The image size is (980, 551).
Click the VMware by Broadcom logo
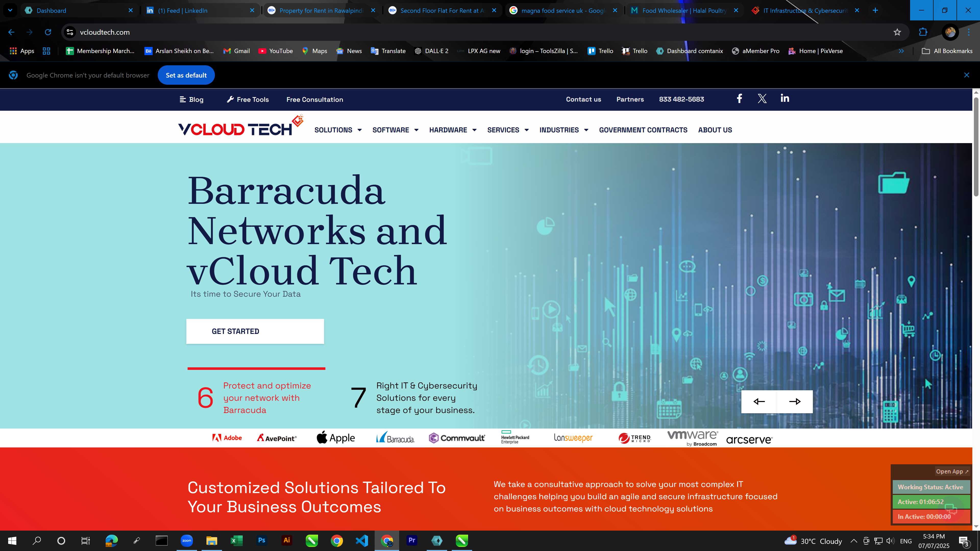point(693,438)
